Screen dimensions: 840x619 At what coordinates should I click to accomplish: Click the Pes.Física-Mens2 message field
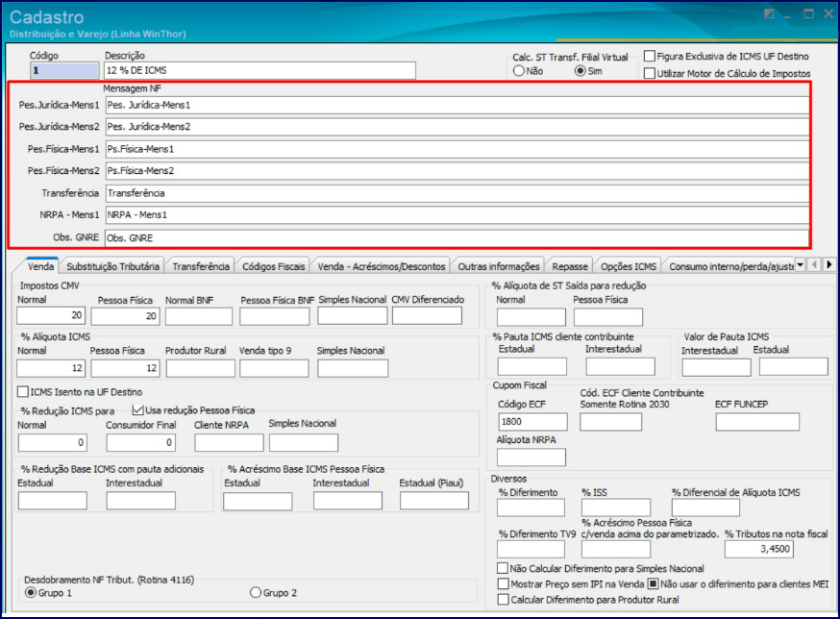457,171
